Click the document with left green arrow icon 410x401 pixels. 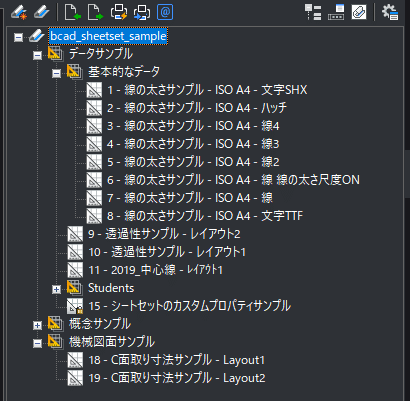point(72,12)
